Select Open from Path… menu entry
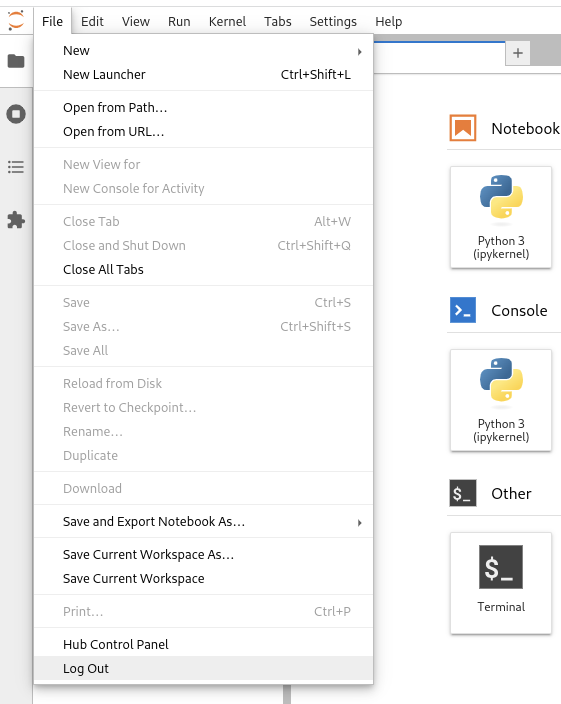 pyautogui.click(x=203, y=108)
